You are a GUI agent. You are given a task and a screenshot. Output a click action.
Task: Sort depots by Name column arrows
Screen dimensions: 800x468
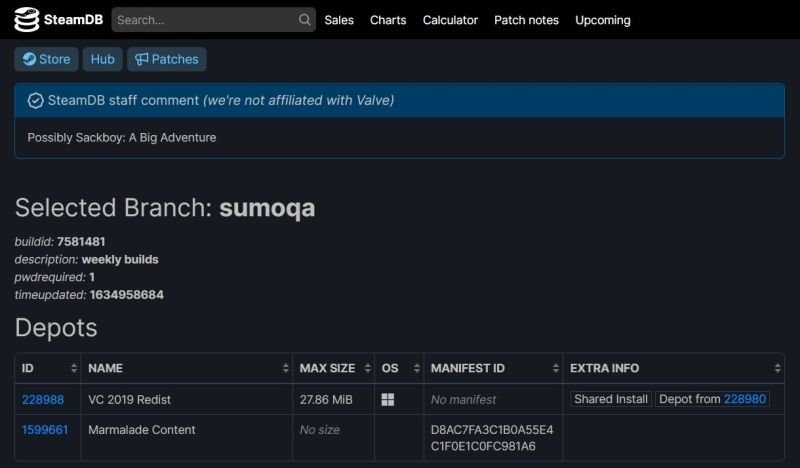[x=283, y=368]
